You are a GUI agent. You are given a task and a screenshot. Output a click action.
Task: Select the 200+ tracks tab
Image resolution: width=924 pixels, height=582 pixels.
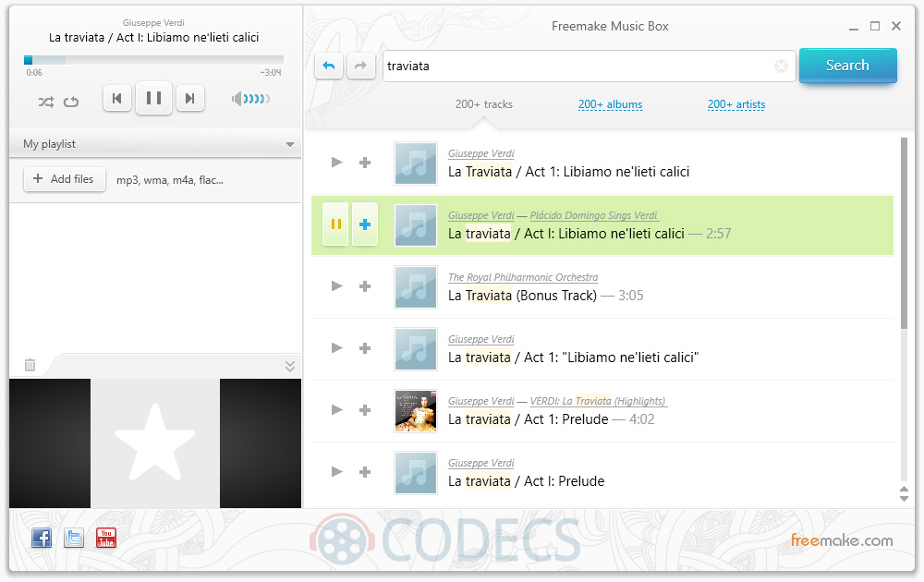pyautogui.click(x=484, y=104)
